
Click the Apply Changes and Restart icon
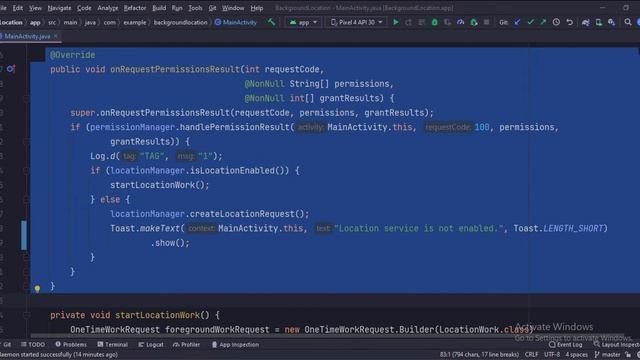pos(409,22)
